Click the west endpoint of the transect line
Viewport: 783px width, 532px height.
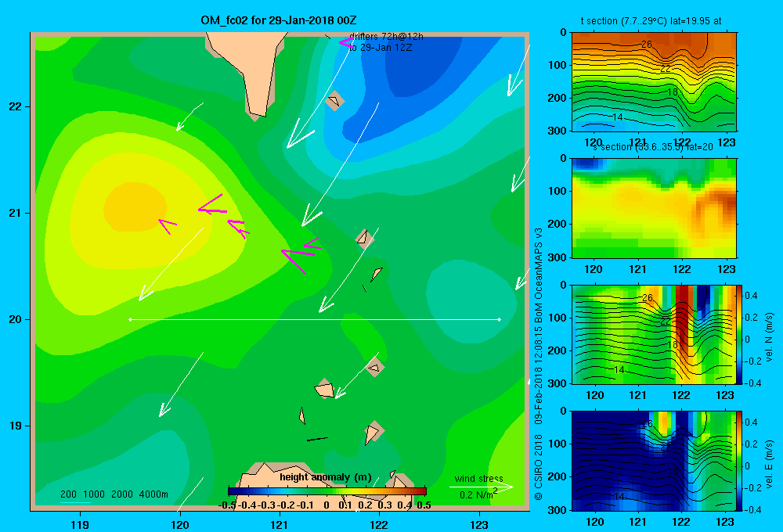click(130, 319)
